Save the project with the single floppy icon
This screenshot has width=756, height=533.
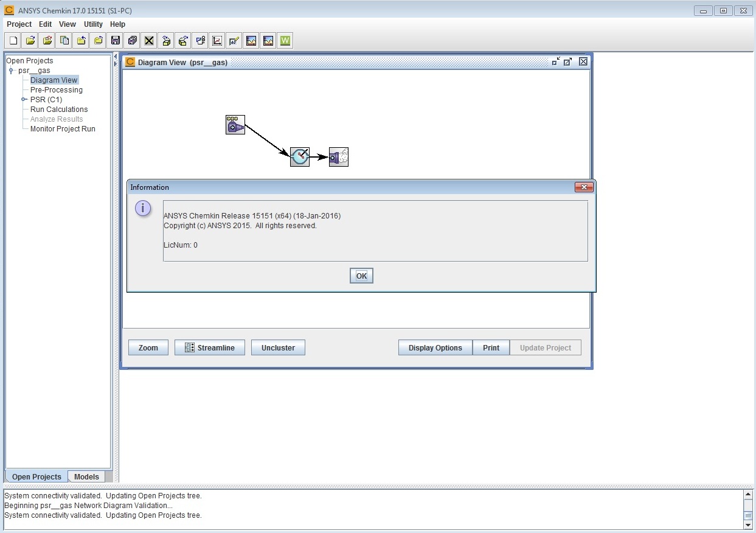[x=115, y=41]
